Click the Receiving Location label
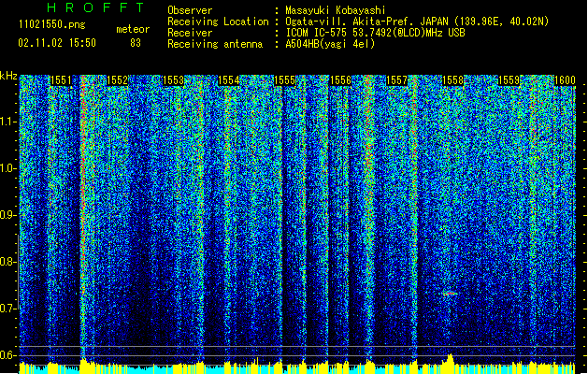588x374 pixels. coord(218,22)
